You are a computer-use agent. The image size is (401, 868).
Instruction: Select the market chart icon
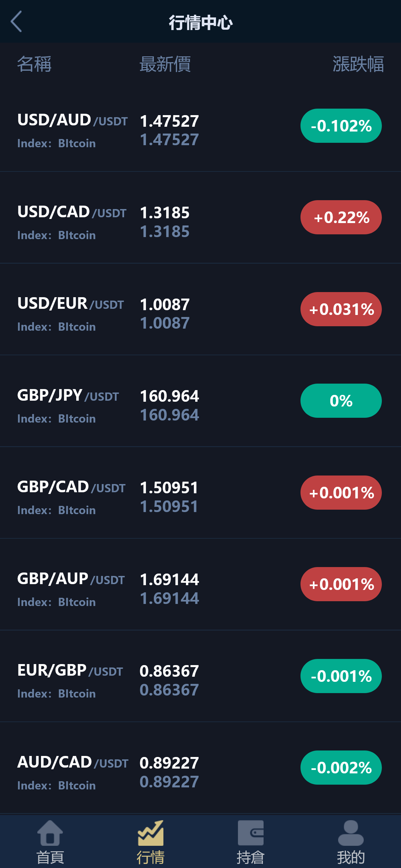[150, 833]
